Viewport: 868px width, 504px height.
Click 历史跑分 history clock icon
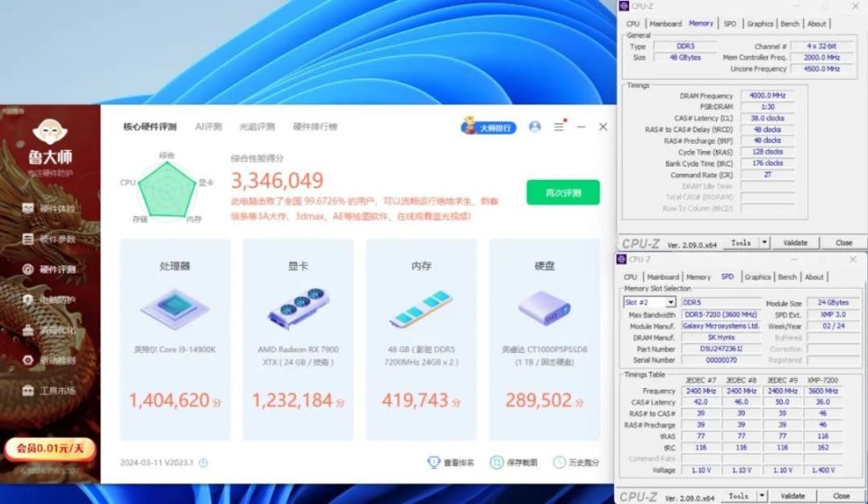(576, 461)
